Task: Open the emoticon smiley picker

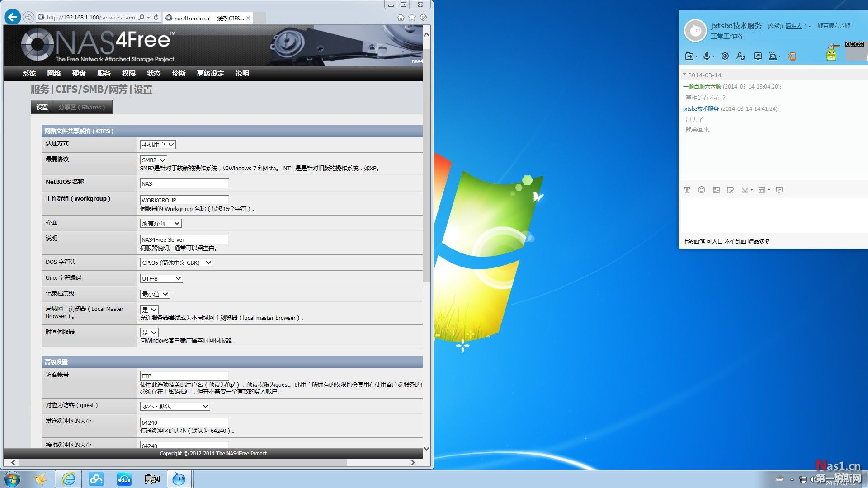Action: coord(702,190)
